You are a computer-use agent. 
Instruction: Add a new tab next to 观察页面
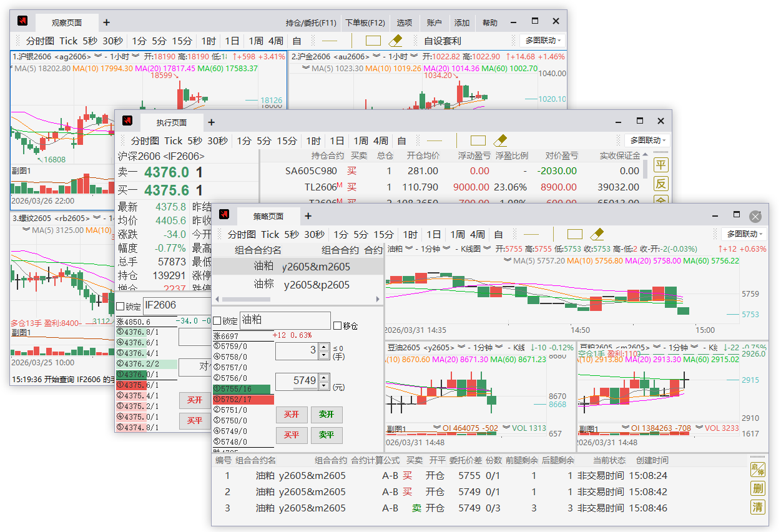point(107,22)
